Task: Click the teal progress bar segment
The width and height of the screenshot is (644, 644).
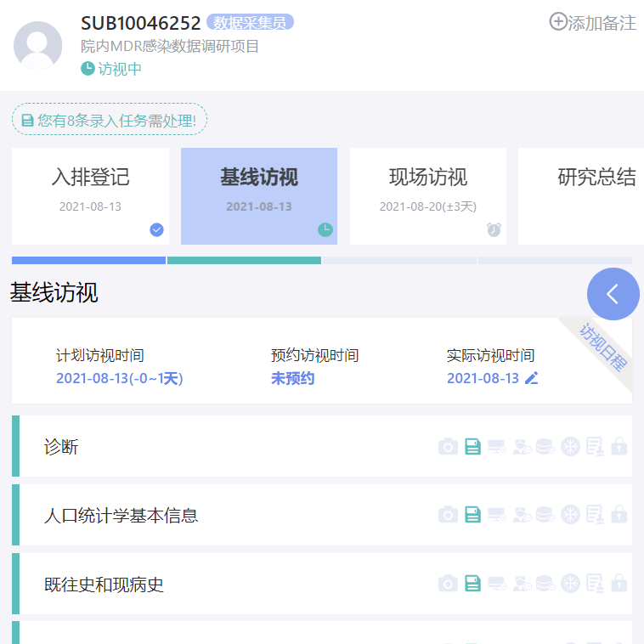Action: point(245,260)
